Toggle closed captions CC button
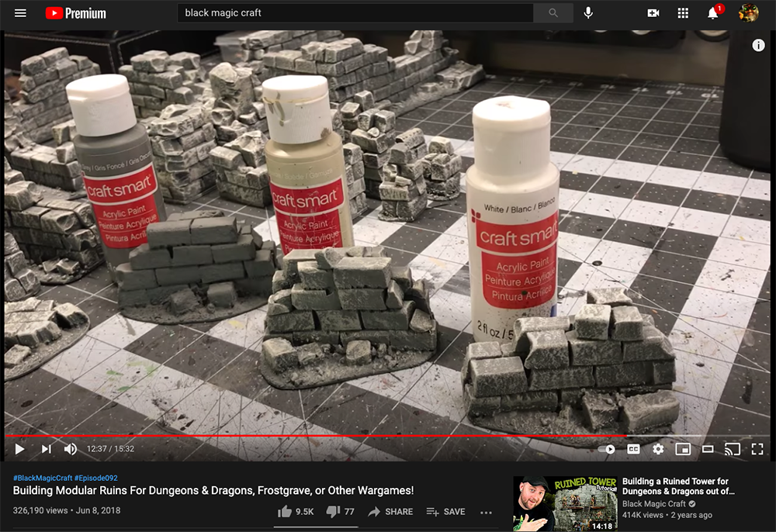Screen dimensions: 776x532 [633, 449]
